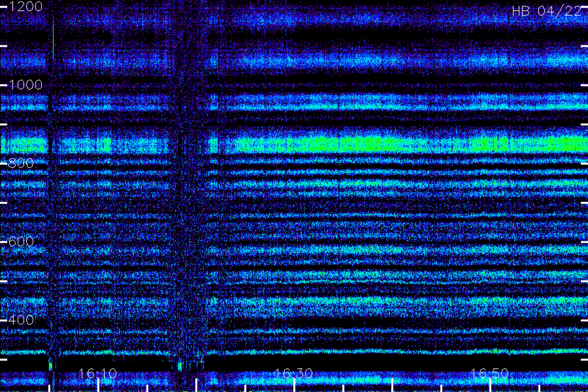Click the 1200 frequency axis label
Screen dimensions: 588x392
pyautogui.click(x=25, y=7)
